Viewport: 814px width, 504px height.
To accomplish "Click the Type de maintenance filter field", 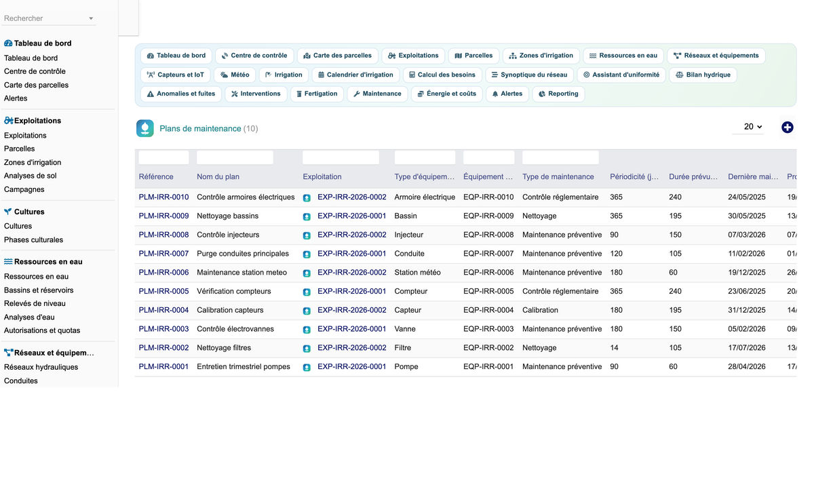I will coord(560,157).
